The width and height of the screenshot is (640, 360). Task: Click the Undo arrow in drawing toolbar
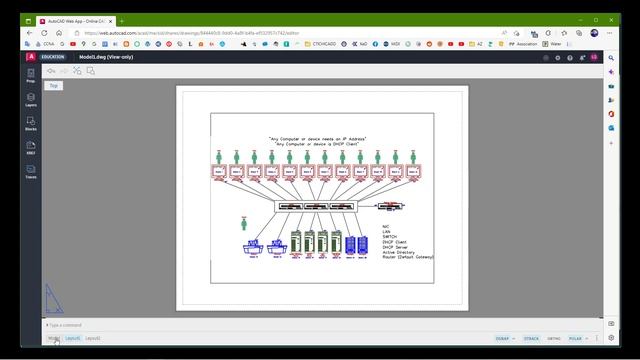pos(51,71)
